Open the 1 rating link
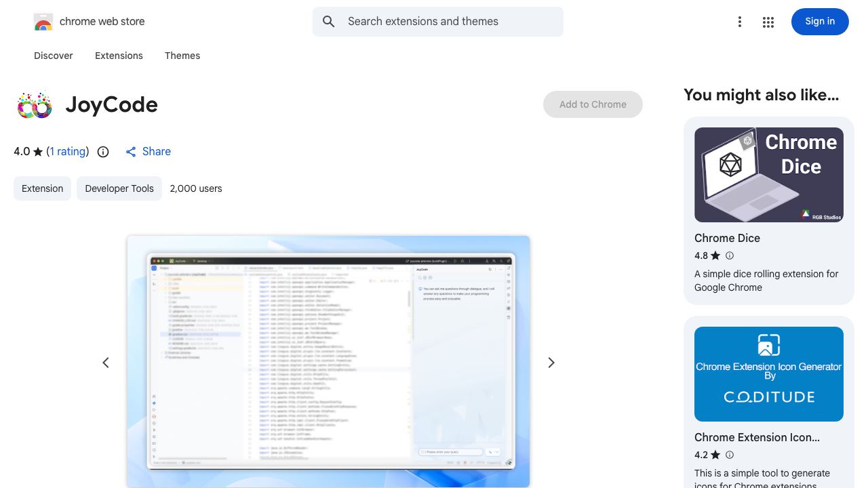Screen dimensions: 868x488 point(68,152)
